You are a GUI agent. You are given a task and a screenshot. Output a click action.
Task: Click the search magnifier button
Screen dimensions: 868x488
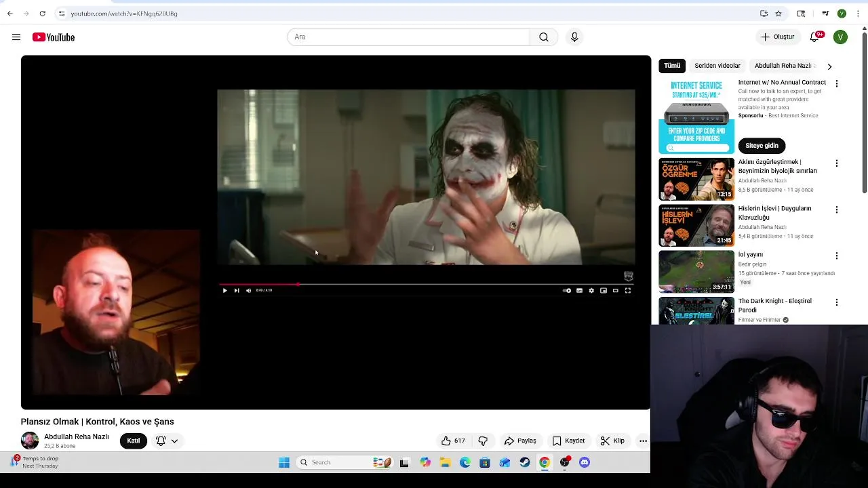544,37
